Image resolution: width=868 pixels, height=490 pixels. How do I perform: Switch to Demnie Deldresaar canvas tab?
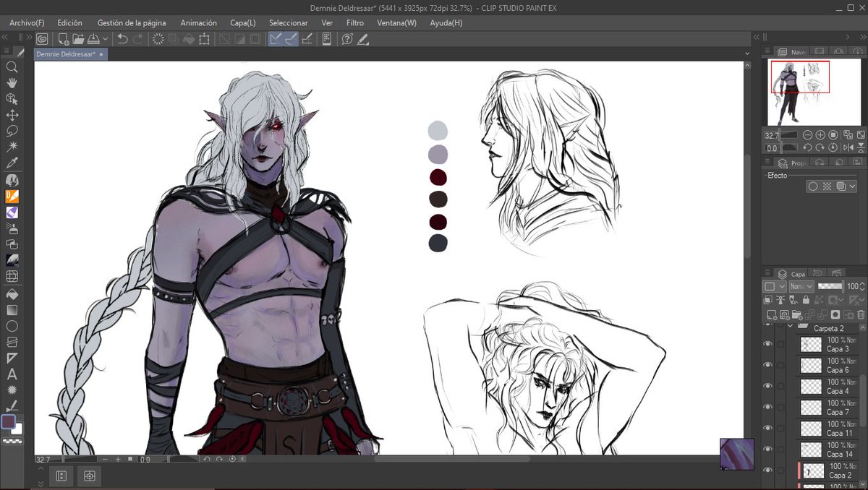pos(72,54)
